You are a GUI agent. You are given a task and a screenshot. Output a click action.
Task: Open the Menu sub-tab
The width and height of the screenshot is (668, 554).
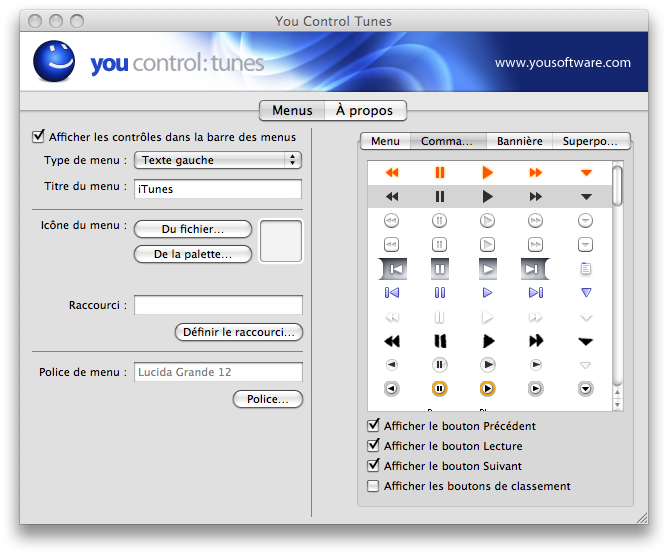[x=385, y=141]
